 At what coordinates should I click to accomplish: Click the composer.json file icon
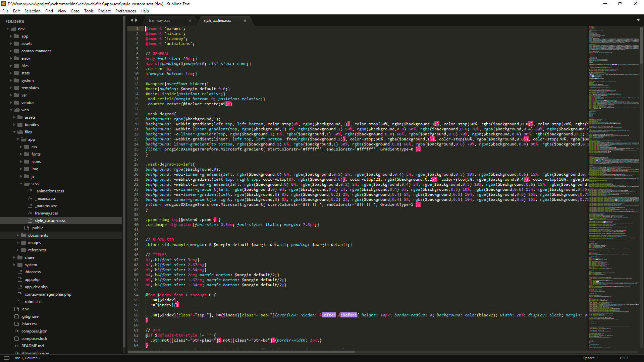click(17, 331)
